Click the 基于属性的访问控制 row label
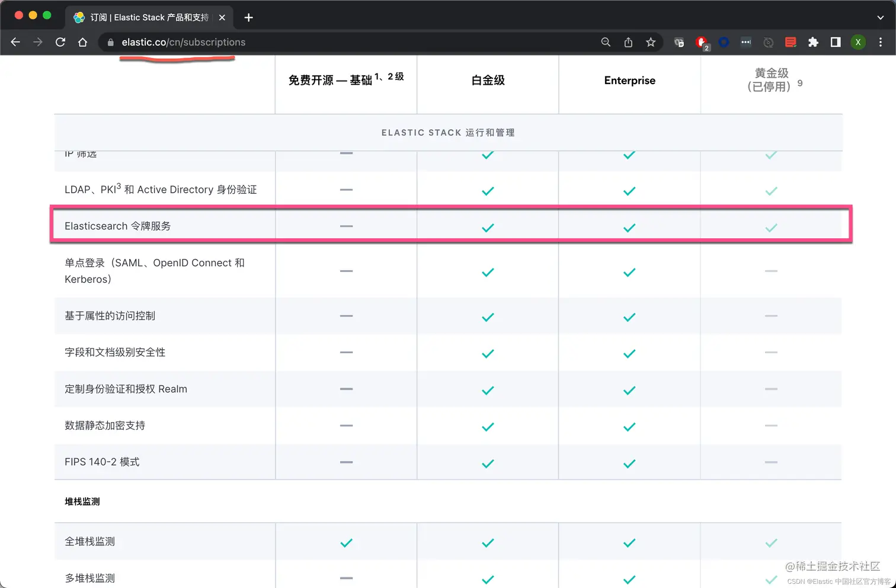896x588 pixels. click(110, 316)
